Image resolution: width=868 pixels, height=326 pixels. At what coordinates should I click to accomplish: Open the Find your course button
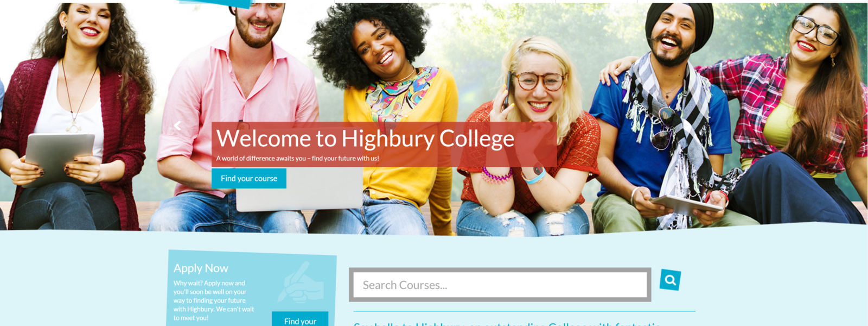point(249,178)
